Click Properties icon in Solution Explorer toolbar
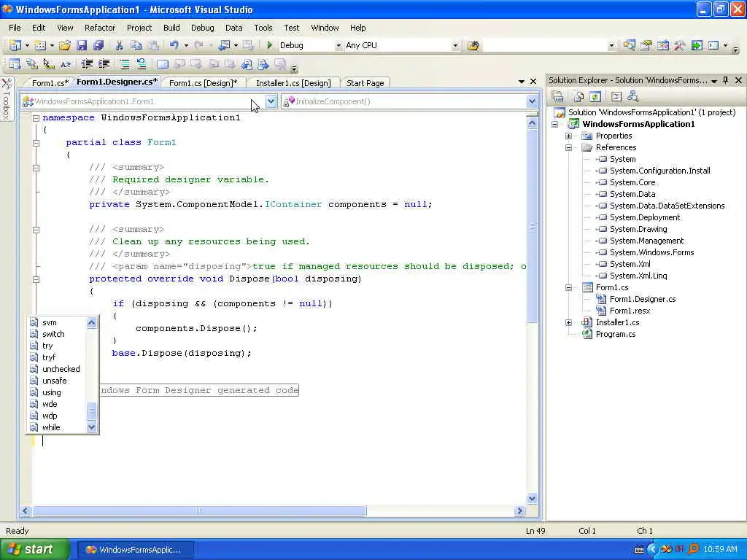 tap(558, 97)
